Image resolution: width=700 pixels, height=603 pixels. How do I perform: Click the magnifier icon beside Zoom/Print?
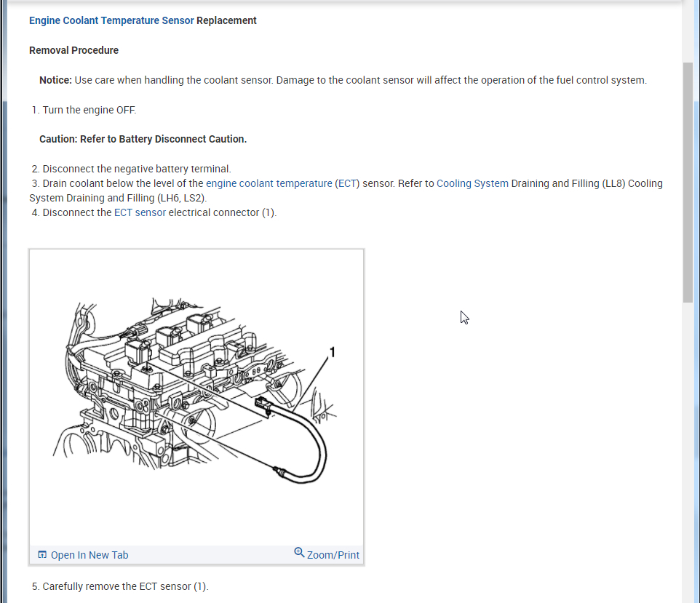299,553
